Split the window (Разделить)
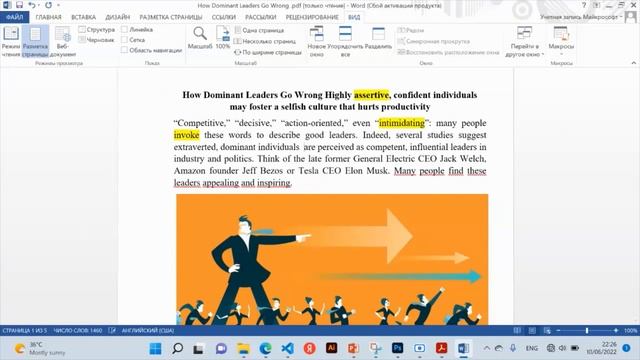Screen dimensions: 640x360 378,38
